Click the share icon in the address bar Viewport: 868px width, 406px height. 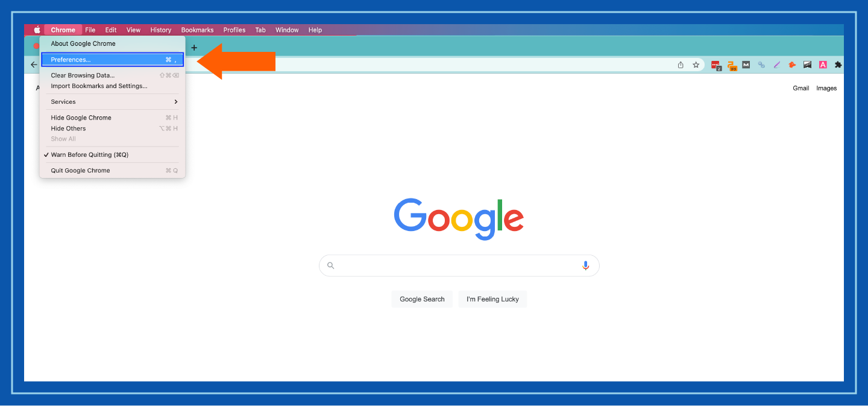pos(681,65)
